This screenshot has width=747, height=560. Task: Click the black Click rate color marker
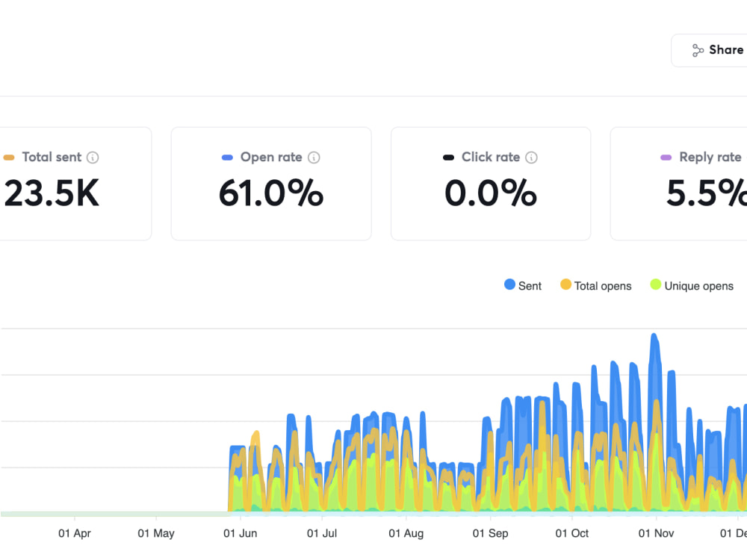(448, 158)
